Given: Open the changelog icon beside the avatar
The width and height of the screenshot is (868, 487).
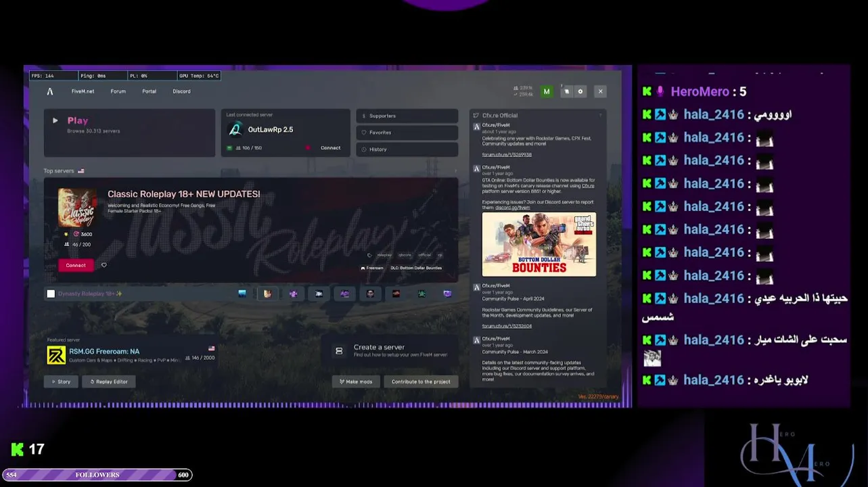Looking at the screenshot, I should point(567,91).
